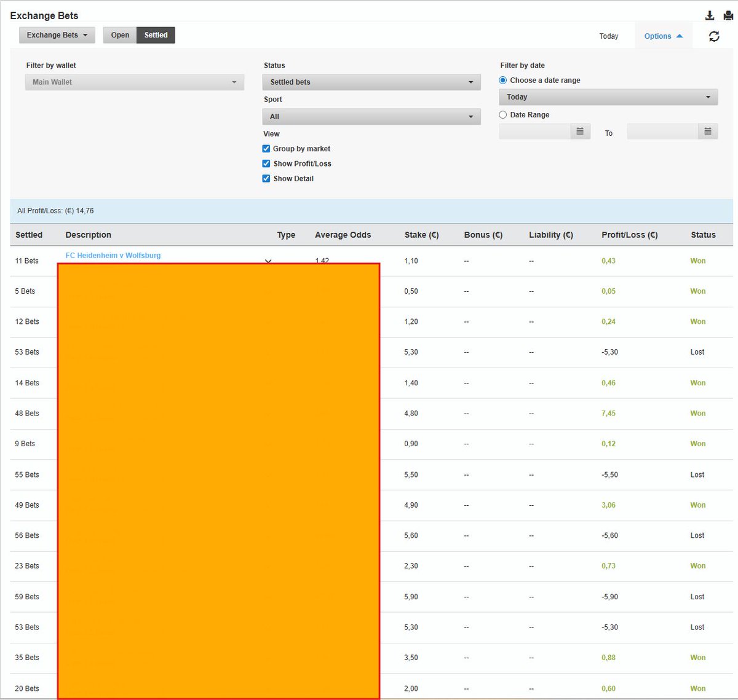The height and width of the screenshot is (700, 738).
Task: Click the 20 Bets cell
Action: tap(27, 689)
